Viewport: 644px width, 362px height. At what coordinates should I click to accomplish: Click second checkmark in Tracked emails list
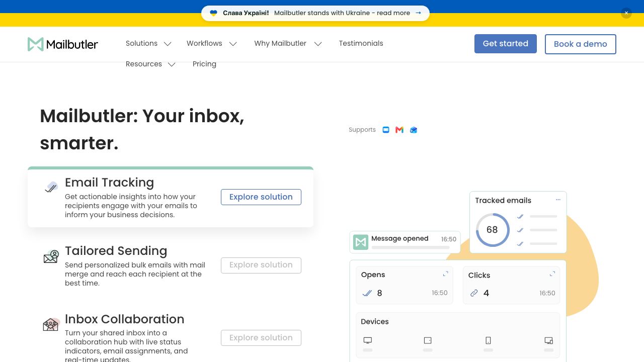(x=520, y=230)
